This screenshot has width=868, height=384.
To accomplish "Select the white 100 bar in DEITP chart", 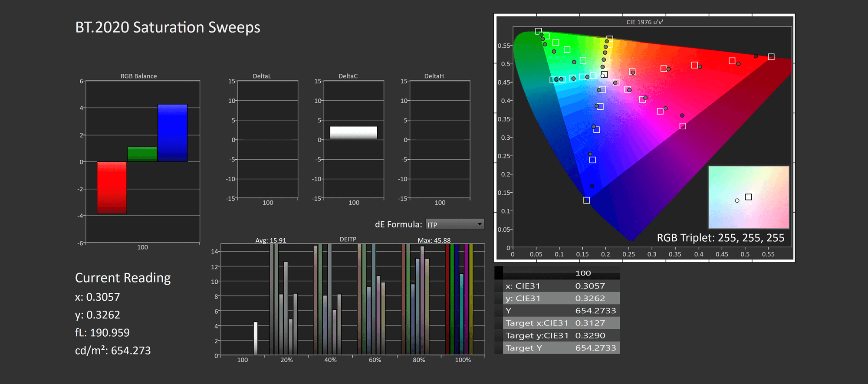I will pos(256,338).
